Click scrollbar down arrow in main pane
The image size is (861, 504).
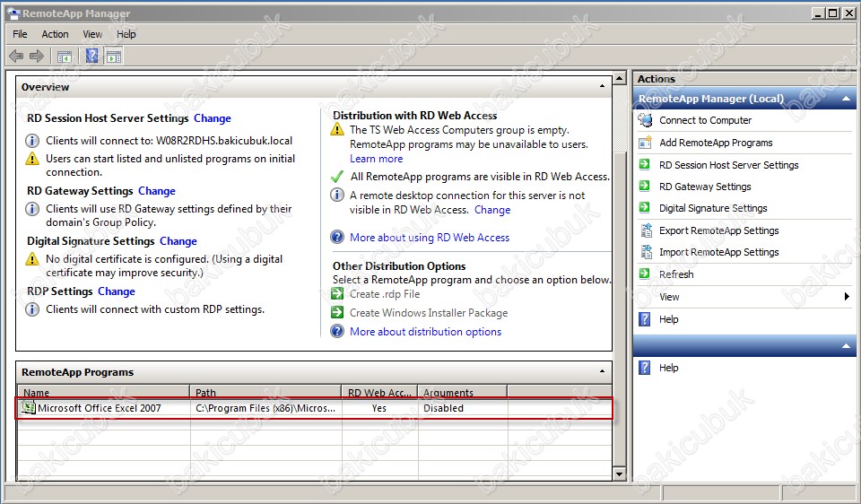tap(620, 474)
